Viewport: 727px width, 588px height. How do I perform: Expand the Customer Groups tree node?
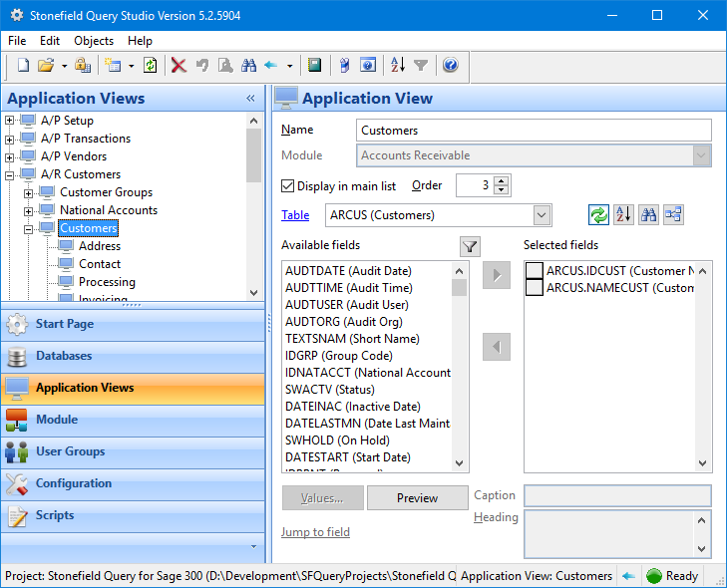click(29, 192)
